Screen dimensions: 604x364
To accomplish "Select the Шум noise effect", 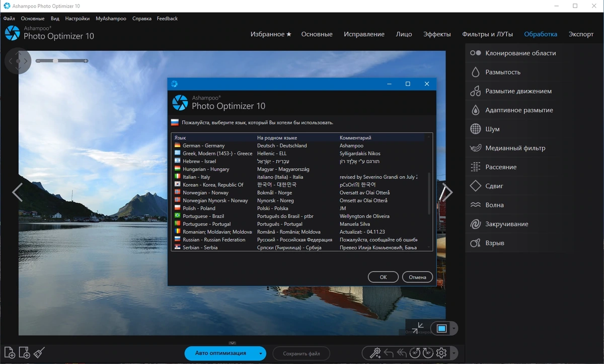I will [513, 129].
